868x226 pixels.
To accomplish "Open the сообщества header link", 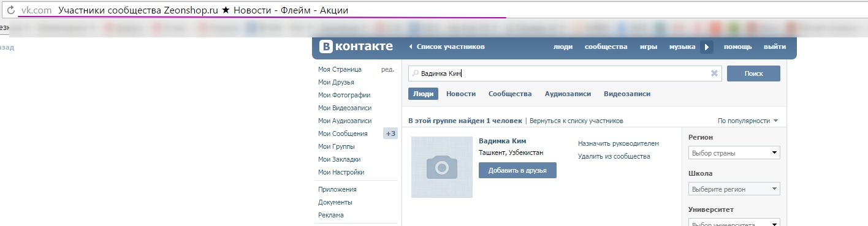I will [606, 47].
